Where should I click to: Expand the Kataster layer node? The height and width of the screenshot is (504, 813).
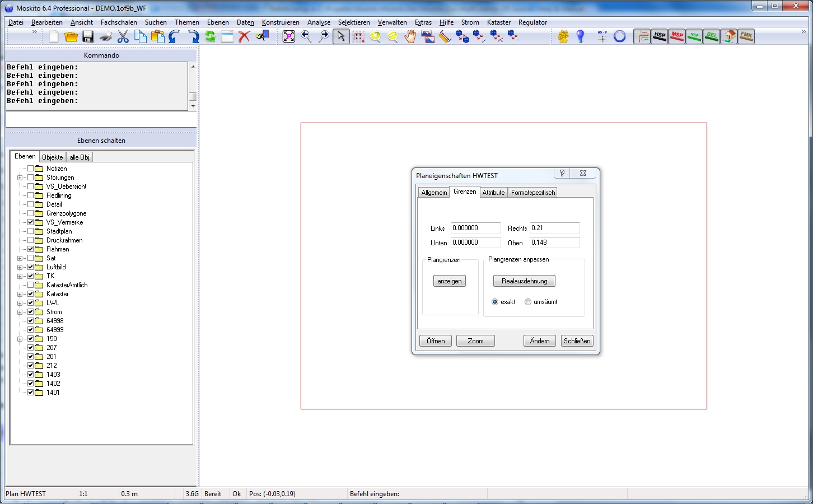[x=20, y=294]
